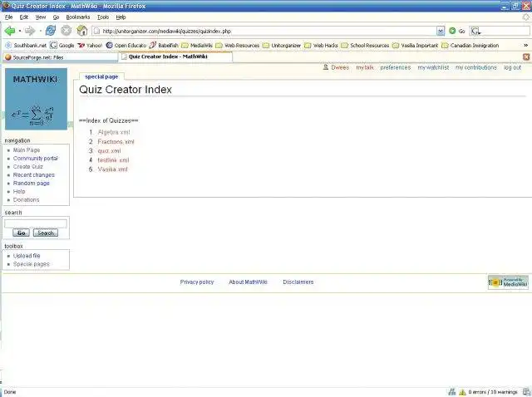Open the Web Hacks bookmark folder
The width and height of the screenshot is (532, 397).
321,45
